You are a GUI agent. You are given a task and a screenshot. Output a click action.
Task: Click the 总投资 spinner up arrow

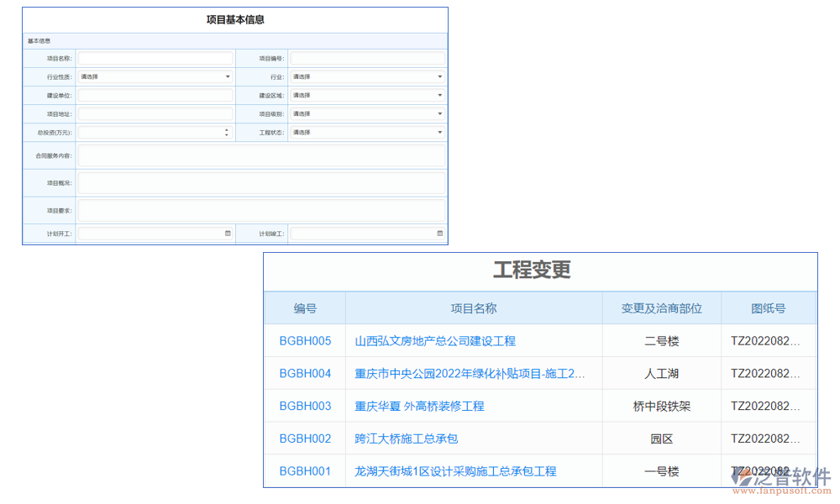227,129
